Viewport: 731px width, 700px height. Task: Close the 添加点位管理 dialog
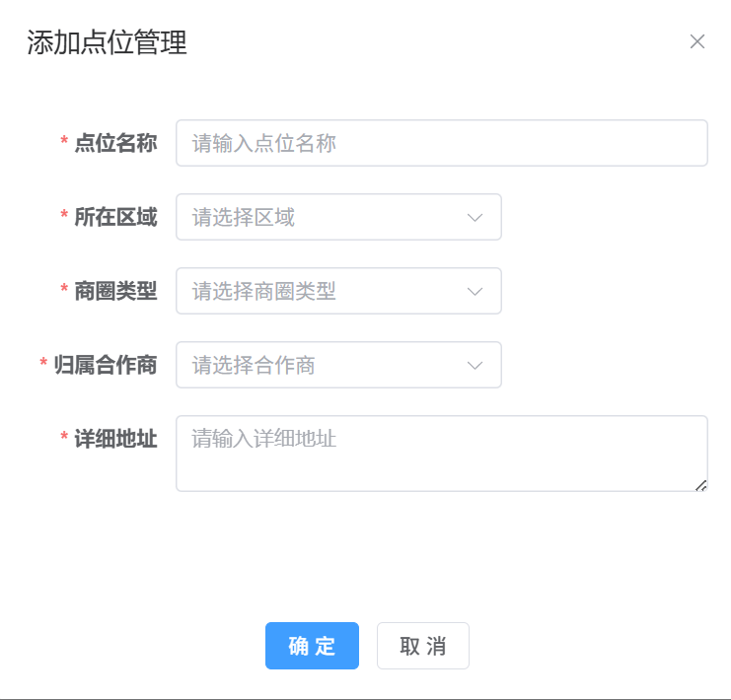[697, 41]
